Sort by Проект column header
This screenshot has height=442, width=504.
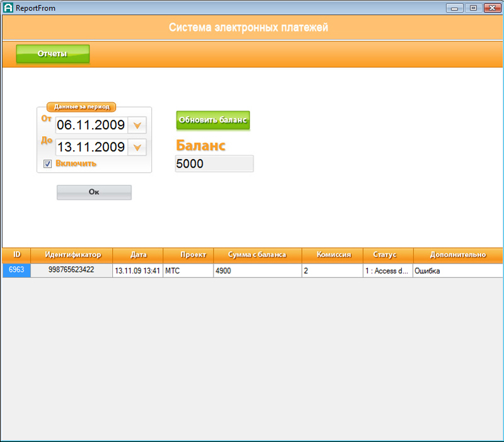(188, 255)
